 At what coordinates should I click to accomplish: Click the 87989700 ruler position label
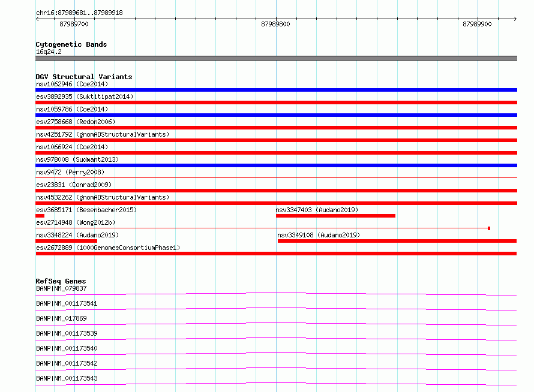coord(74,24)
